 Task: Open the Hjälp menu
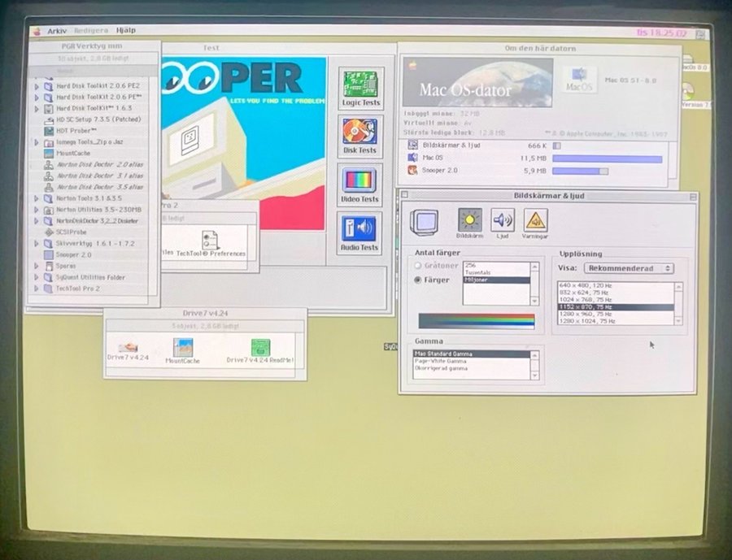(x=125, y=30)
